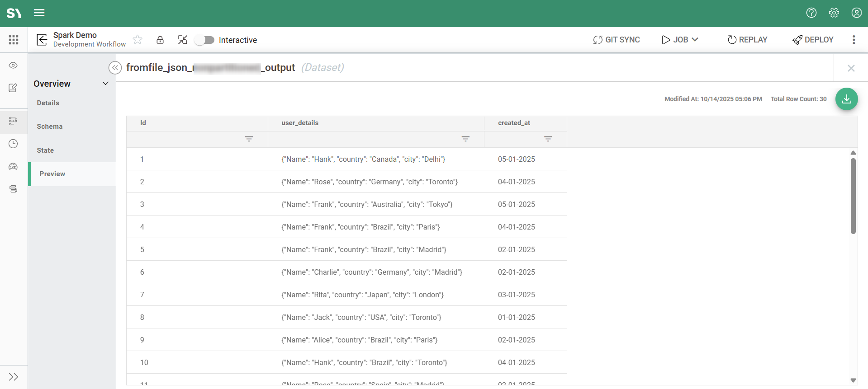Expand the JOB dropdown menu
This screenshot has width=868, height=389.
click(x=680, y=40)
